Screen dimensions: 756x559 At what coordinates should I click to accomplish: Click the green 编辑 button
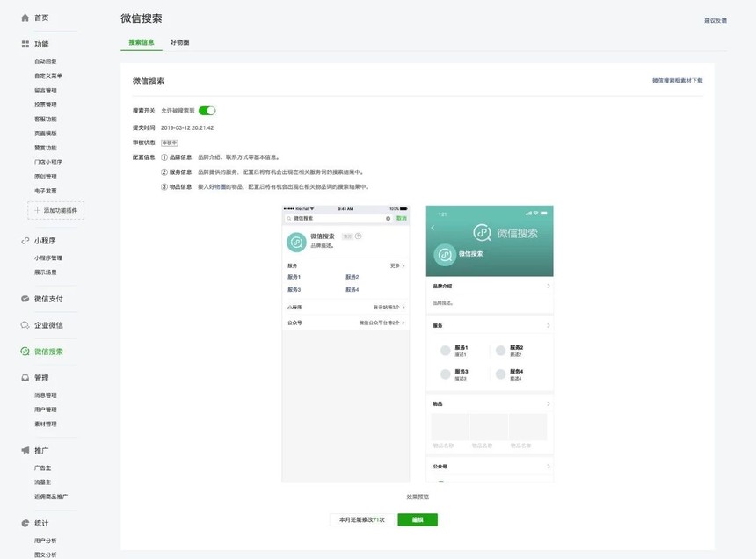(x=418, y=520)
